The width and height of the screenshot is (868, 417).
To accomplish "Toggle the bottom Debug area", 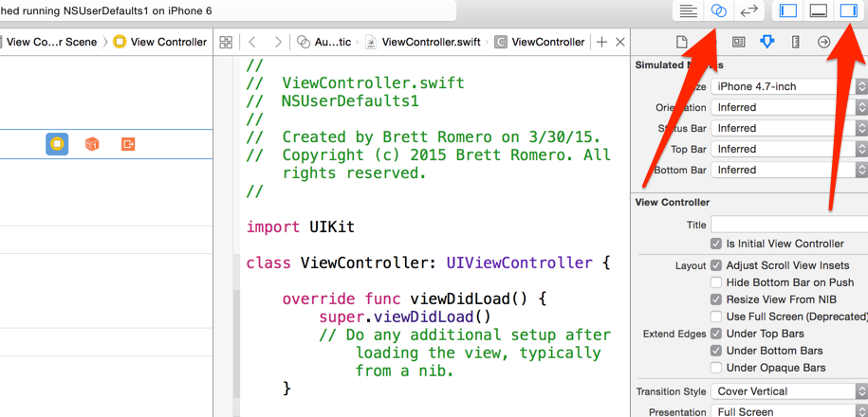I will (818, 11).
